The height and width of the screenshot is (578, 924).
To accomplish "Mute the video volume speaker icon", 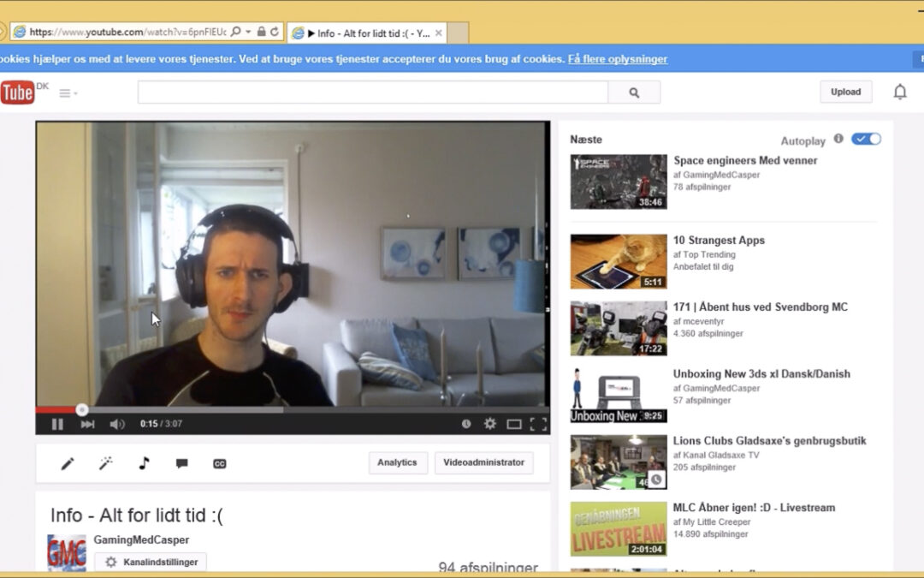I will tap(116, 424).
